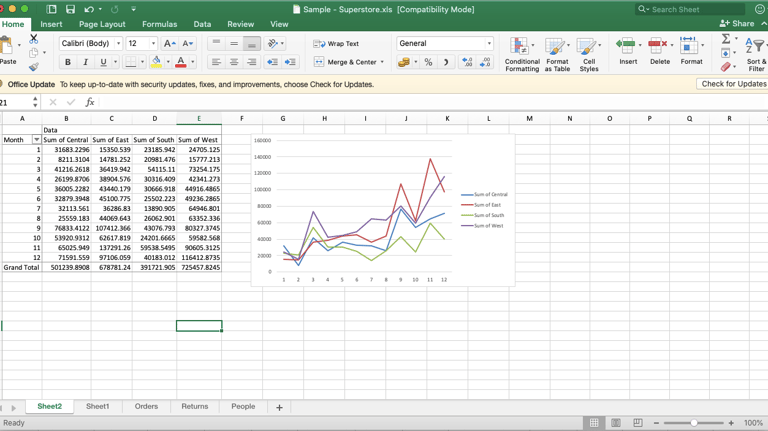This screenshot has height=431, width=768.
Task: Switch to the Orders sheet tab
Action: tap(146, 407)
